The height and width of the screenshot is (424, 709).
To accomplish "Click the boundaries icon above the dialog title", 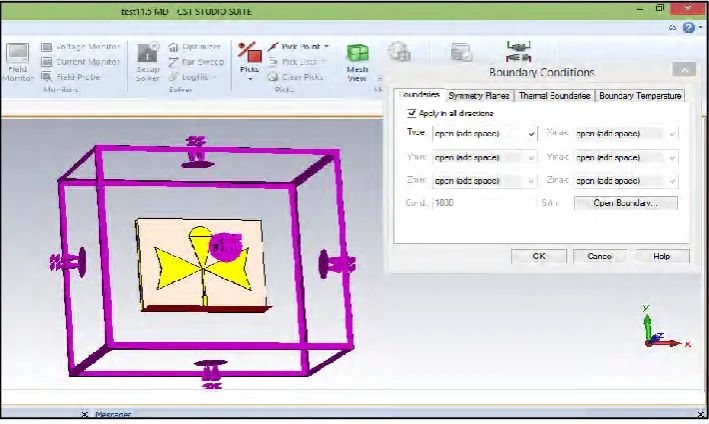I will (518, 52).
